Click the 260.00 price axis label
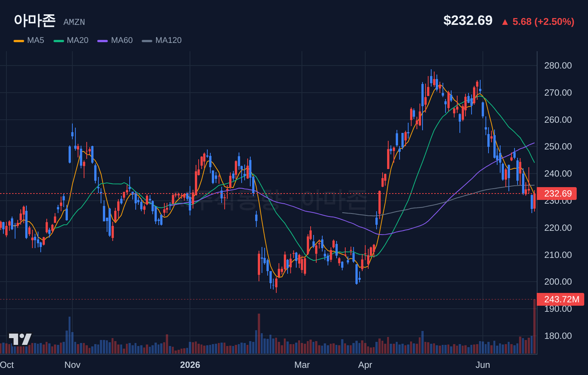588x375 pixels. pyautogui.click(x=558, y=120)
